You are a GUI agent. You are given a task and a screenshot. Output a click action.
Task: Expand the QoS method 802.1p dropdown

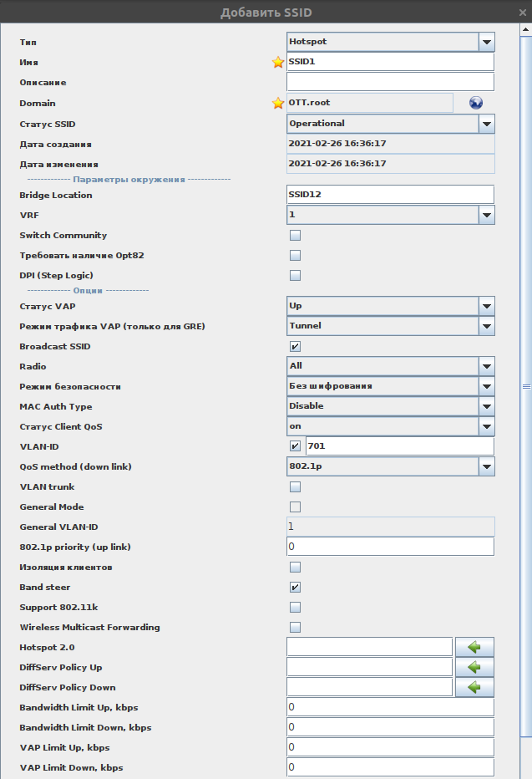(x=486, y=466)
